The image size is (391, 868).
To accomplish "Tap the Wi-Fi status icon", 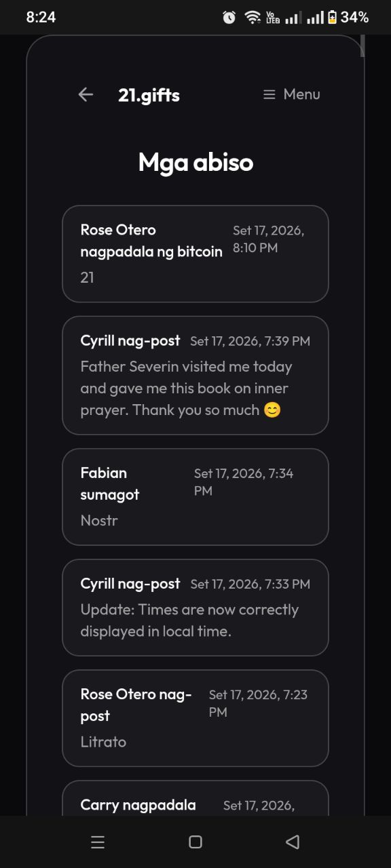I will click(253, 17).
